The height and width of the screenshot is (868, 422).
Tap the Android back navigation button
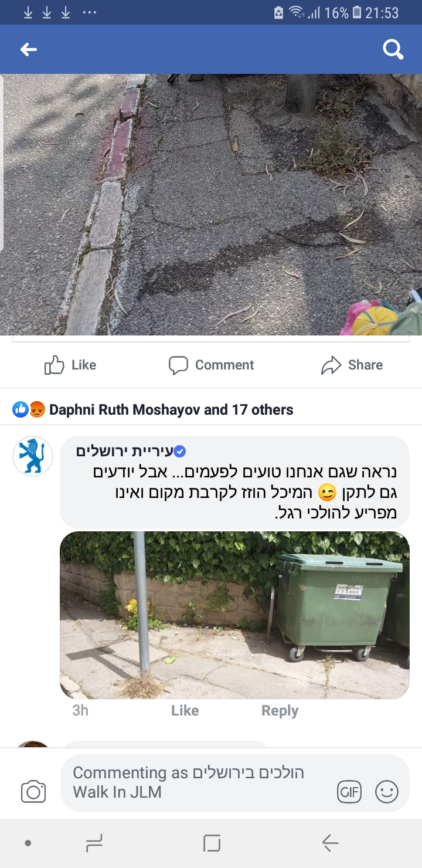[x=330, y=843]
